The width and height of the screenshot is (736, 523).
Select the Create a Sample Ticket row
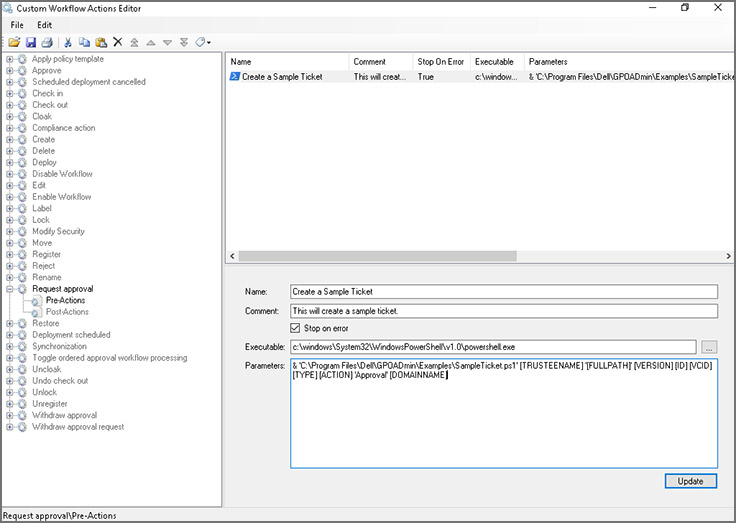(481, 77)
